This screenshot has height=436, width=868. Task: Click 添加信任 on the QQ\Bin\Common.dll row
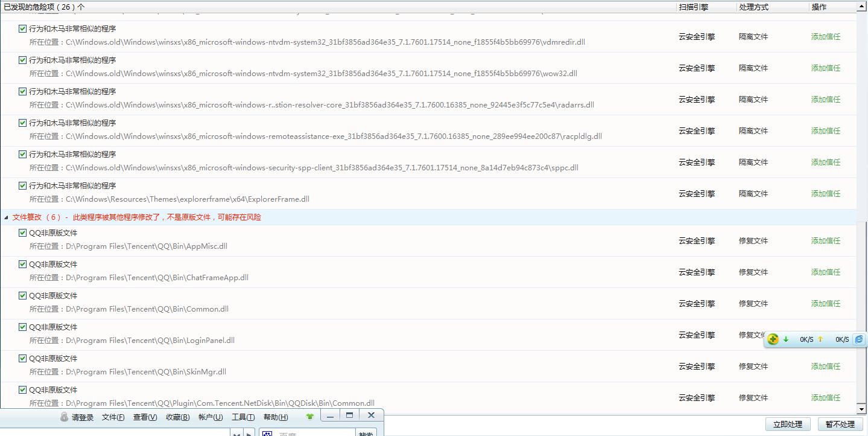pos(826,303)
